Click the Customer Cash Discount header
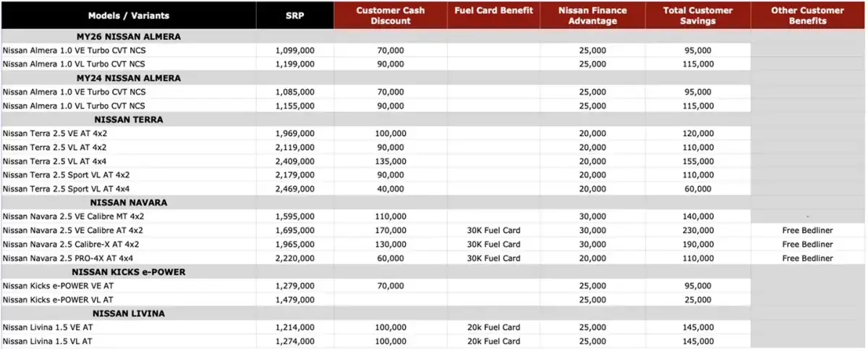This screenshot has height=351, width=868. (391, 15)
